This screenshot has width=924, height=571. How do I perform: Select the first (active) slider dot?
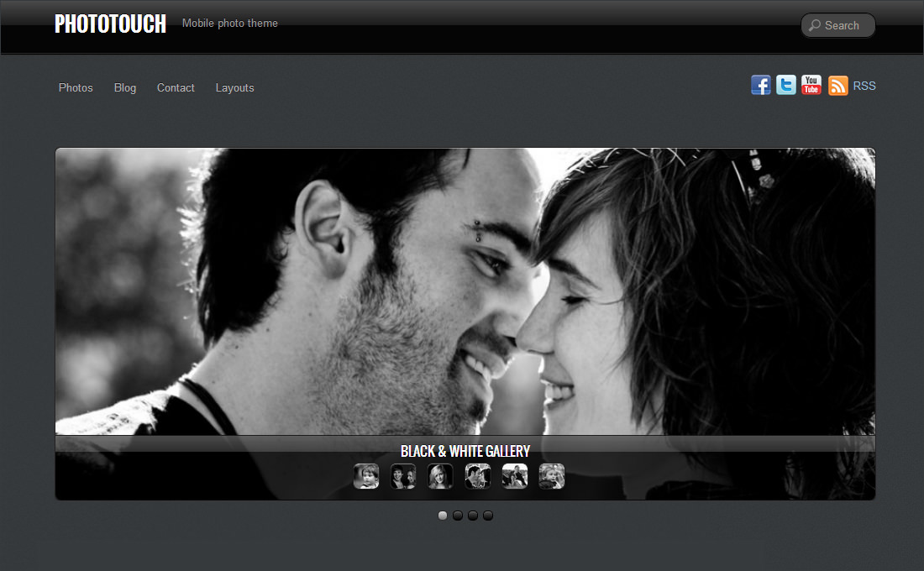[x=443, y=516]
